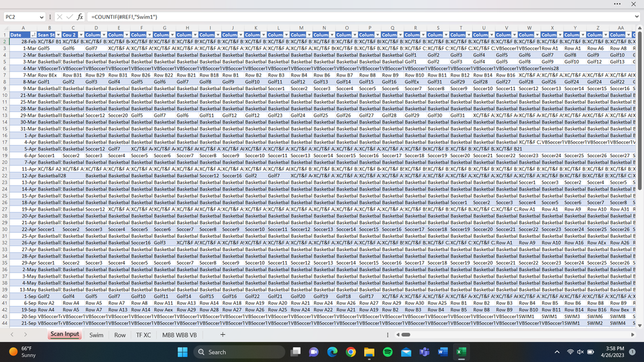This screenshot has width=644, height=362.
Task: Open the Scan St column filter dropdown
Action: pyautogui.click(x=58, y=35)
